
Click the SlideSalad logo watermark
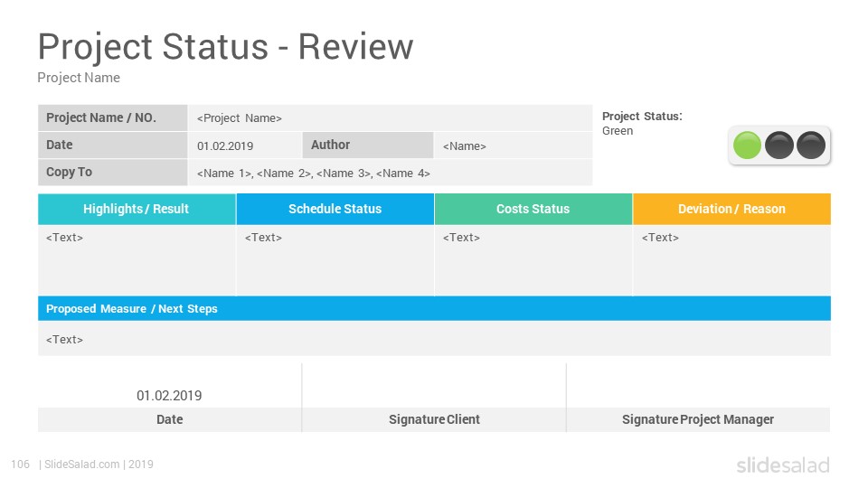point(783,465)
